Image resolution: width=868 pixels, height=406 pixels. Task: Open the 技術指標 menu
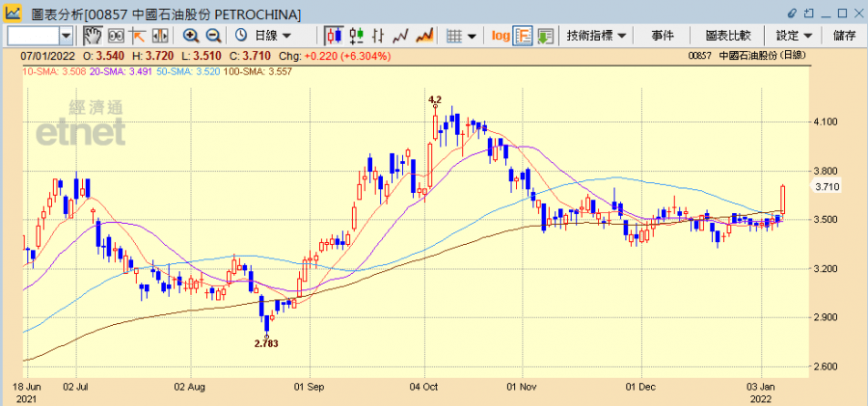tap(596, 36)
